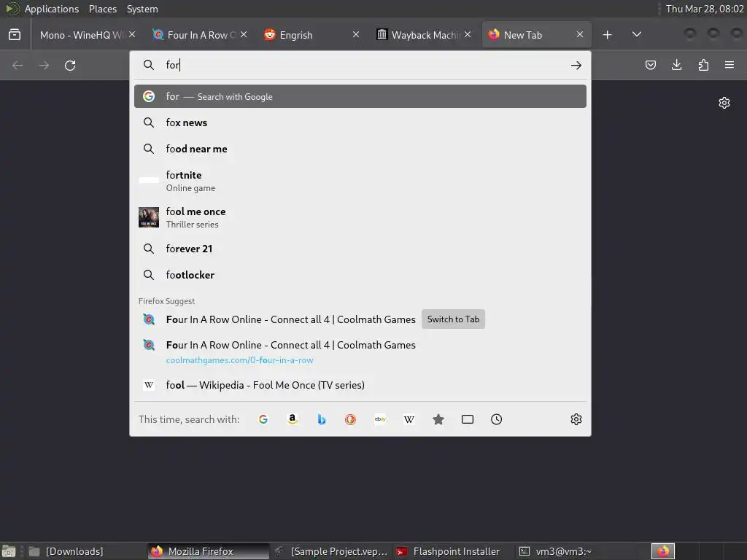Go forward to next page
Screen dimensions: 747x560
tap(44, 65)
